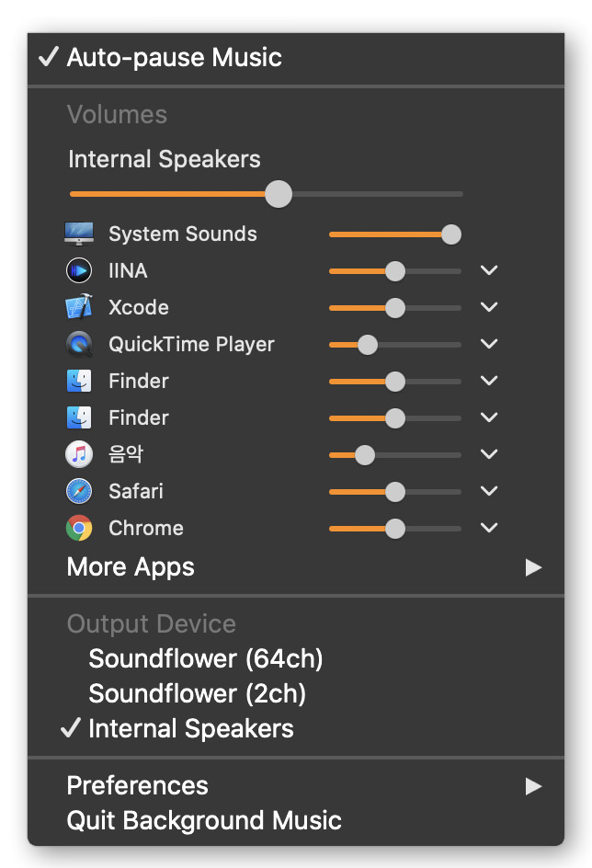Click the Xcode app icon

pos(79,307)
